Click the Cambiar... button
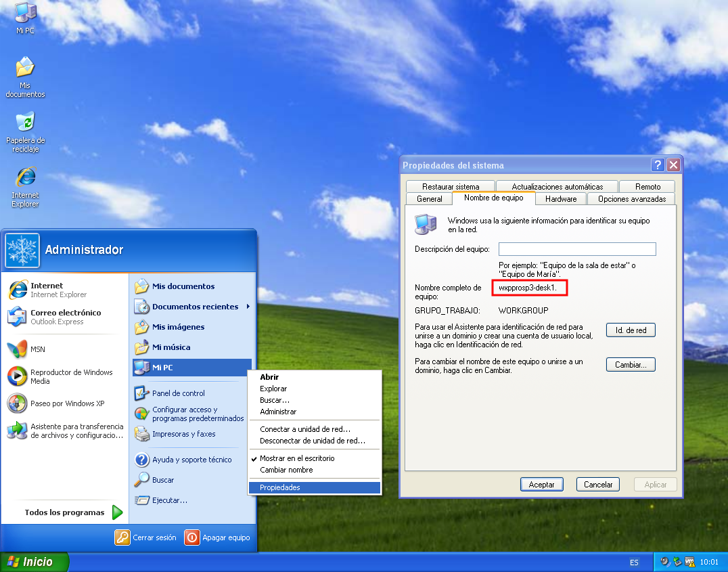Viewport: 728px width, 572px height. pyautogui.click(x=631, y=365)
